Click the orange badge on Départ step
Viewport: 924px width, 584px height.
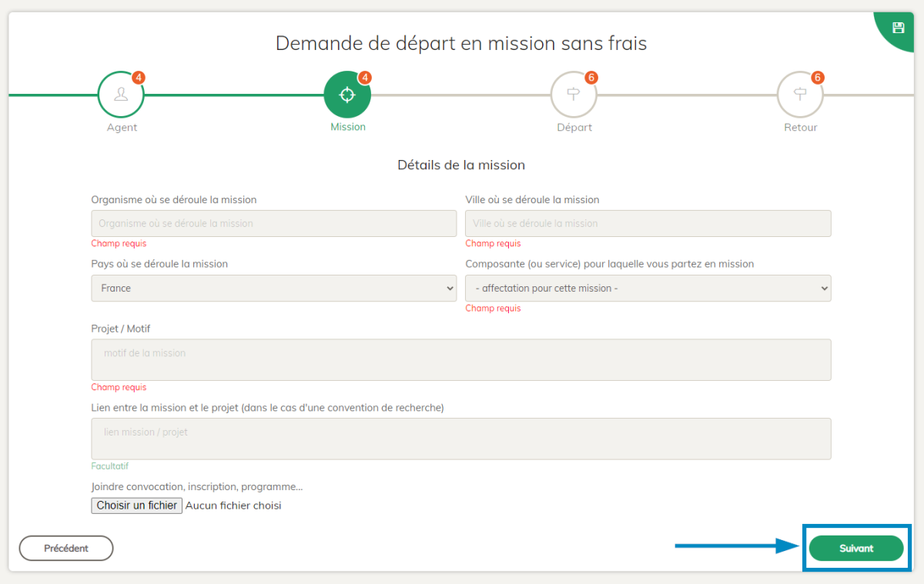591,78
